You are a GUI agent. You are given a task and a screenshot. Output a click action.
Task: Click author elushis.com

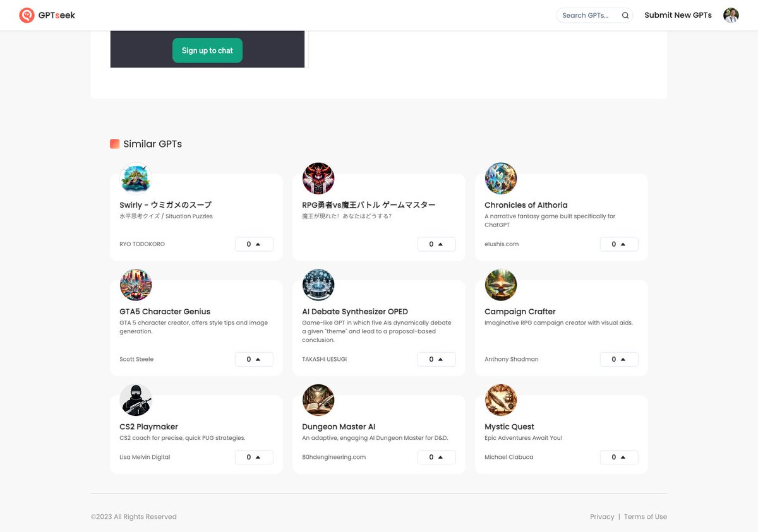click(502, 244)
